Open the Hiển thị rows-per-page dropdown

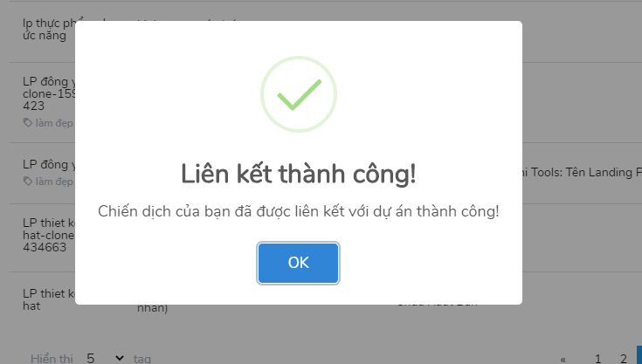[x=105, y=358]
